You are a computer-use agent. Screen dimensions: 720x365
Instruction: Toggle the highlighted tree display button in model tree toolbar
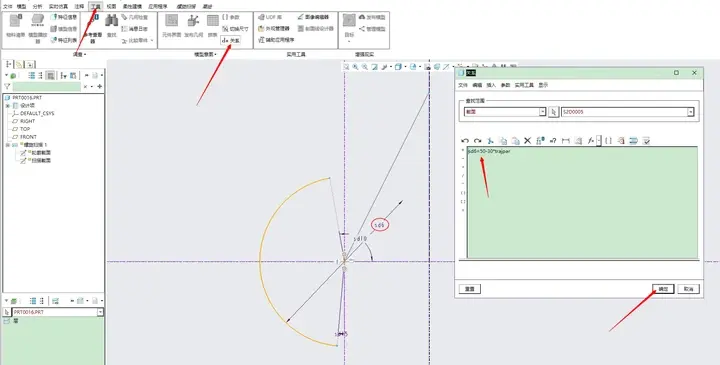51,75
